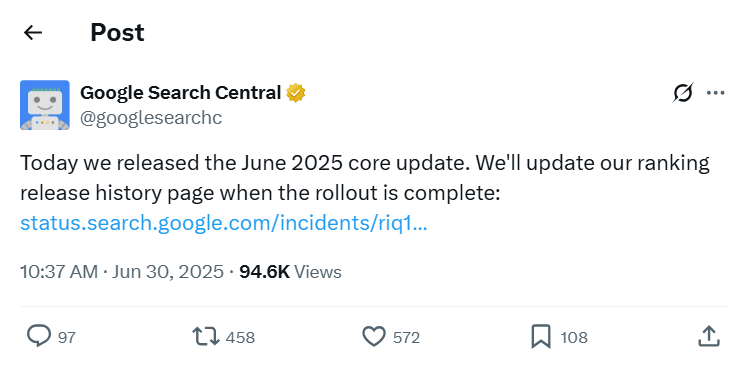Click the Post header title

[117, 33]
